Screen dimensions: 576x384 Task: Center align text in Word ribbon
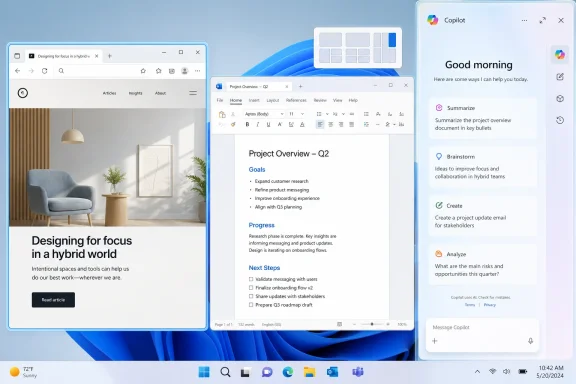331,125
